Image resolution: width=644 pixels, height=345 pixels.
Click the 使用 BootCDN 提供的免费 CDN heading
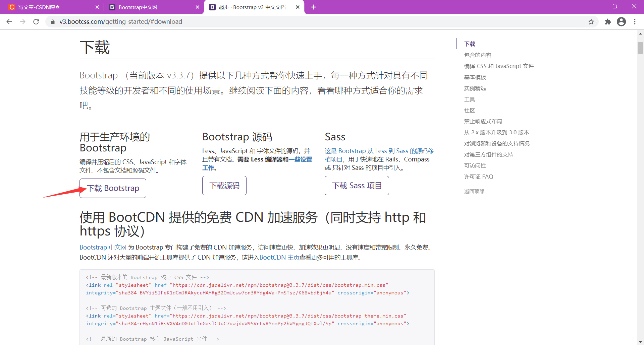tap(253, 224)
